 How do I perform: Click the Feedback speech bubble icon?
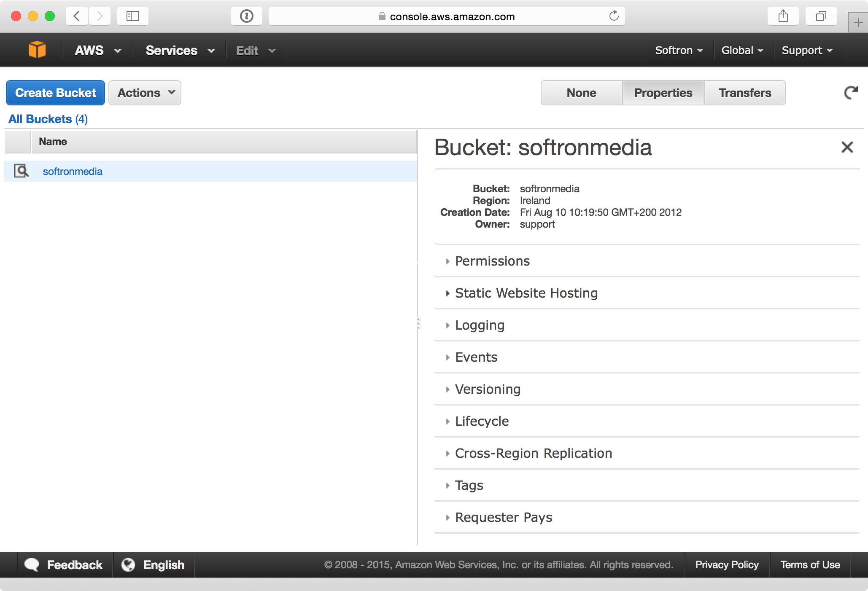pos(32,564)
